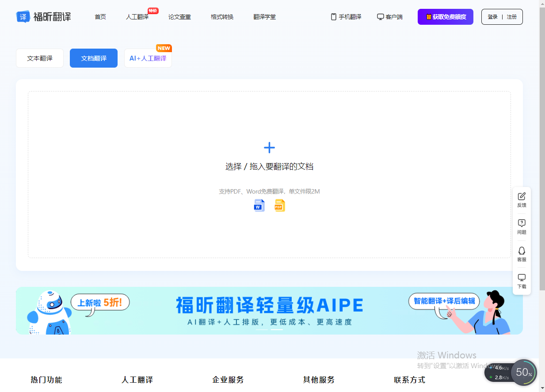
Task: Click scrollbar up arrow
Action: click(x=542, y=4)
